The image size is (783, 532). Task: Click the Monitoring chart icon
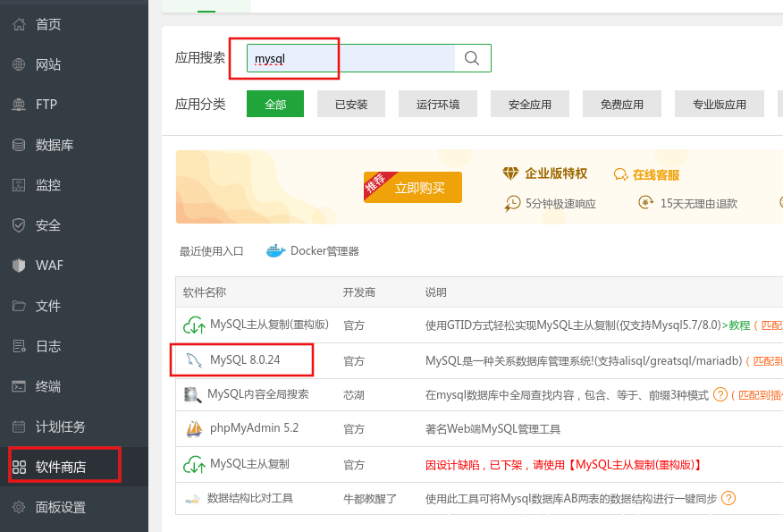19,185
